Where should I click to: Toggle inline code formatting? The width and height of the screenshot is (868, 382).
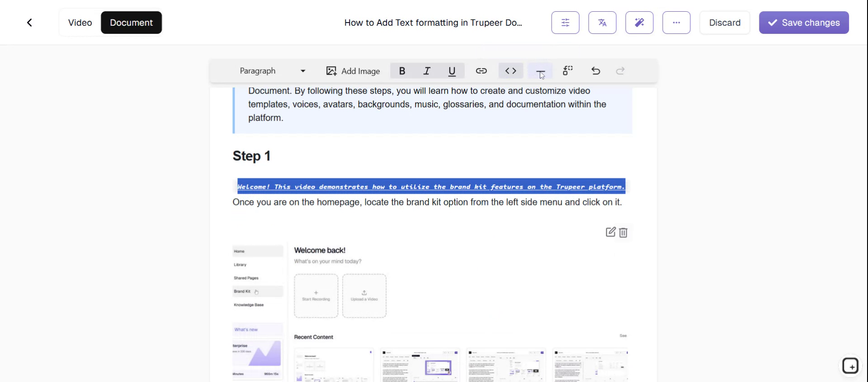click(x=511, y=71)
